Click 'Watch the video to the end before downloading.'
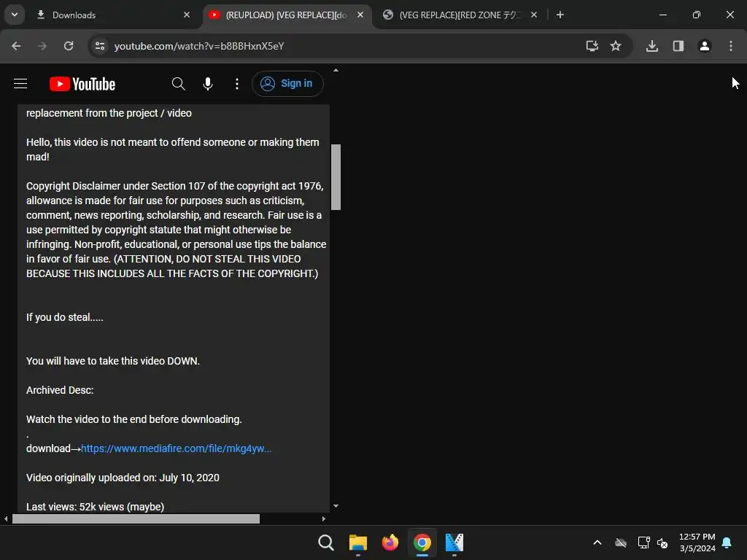 tap(134, 419)
